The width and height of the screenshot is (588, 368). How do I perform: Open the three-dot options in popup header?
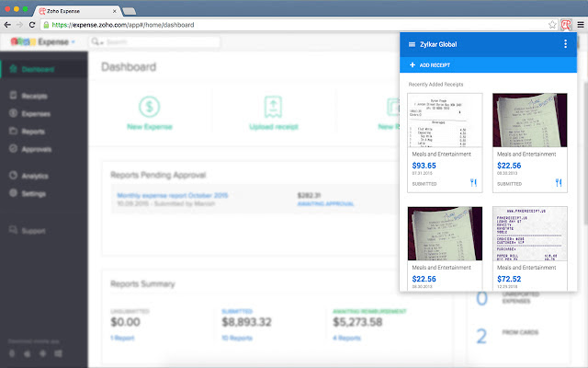click(565, 44)
